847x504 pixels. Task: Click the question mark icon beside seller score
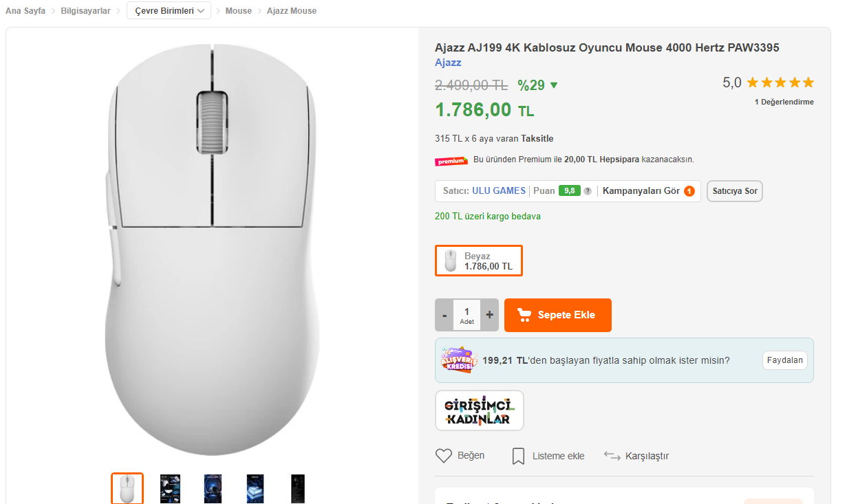point(588,191)
